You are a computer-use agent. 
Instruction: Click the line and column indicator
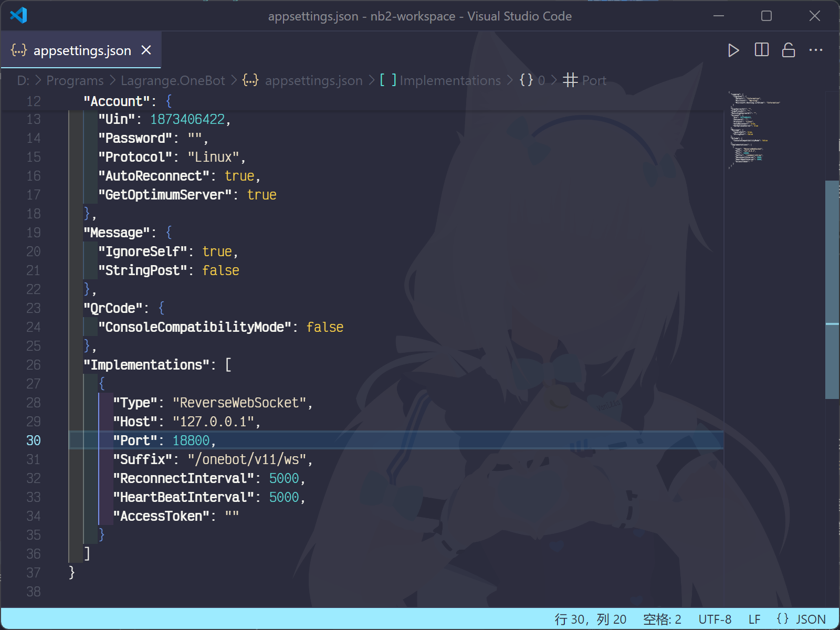(x=591, y=619)
